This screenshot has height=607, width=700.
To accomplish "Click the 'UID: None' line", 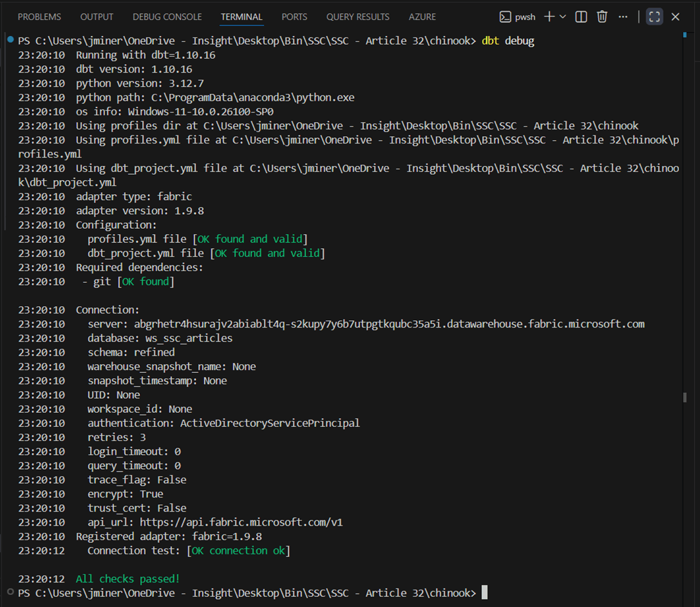I will [x=114, y=395].
